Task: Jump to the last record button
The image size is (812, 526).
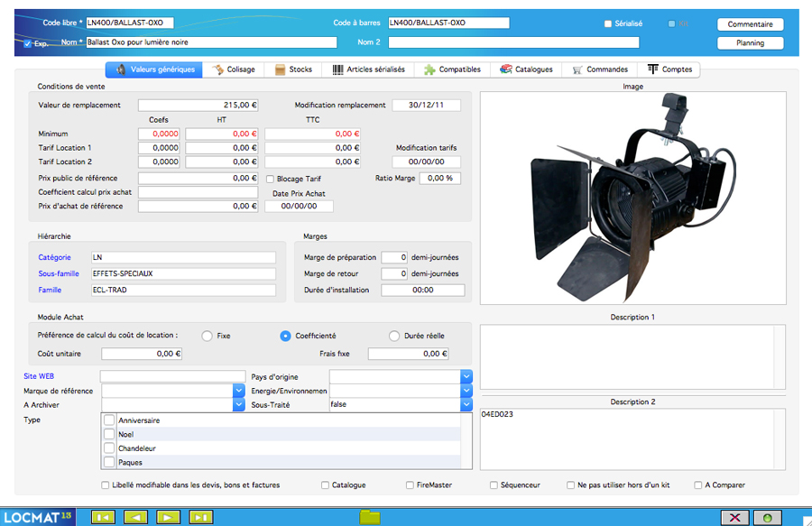Action: [x=201, y=517]
